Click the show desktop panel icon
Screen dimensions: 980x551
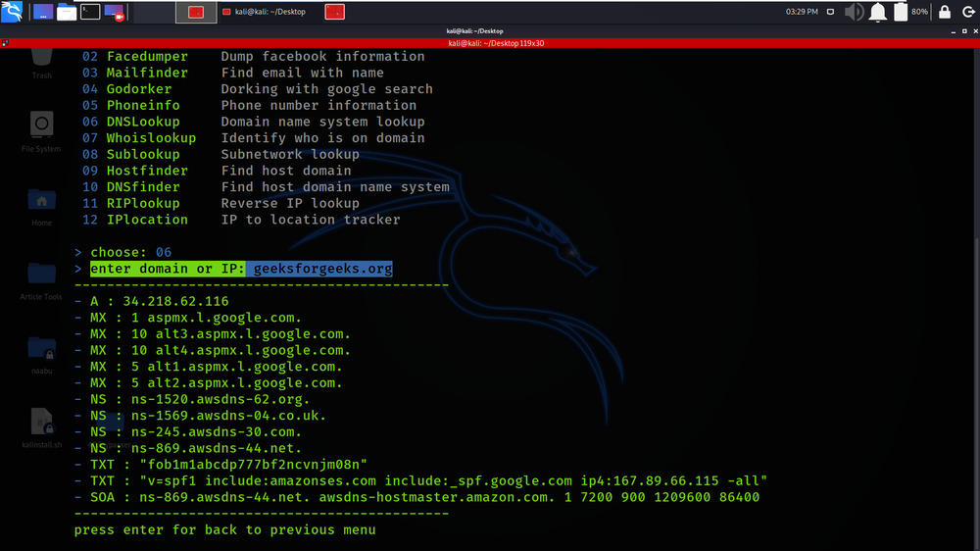(x=43, y=12)
